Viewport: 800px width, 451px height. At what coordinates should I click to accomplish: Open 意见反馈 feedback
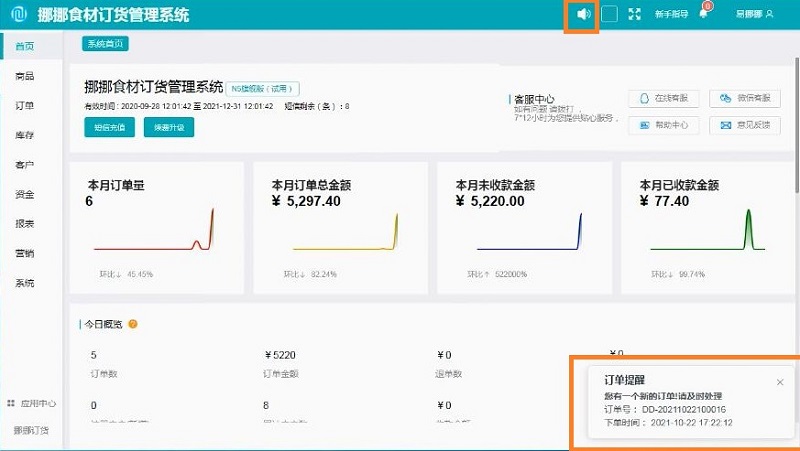pyautogui.click(x=744, y=125)
